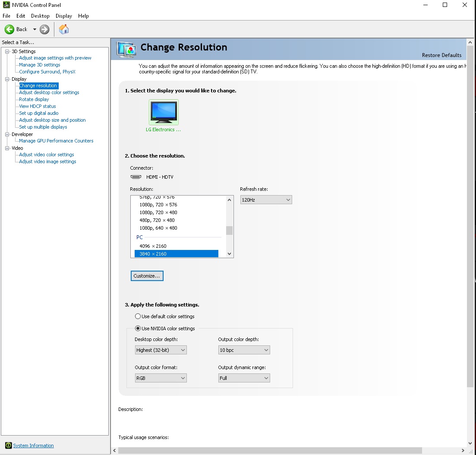Click horizontal scrollbar left arrow
The image size is (476, 455).
[114, 450]
